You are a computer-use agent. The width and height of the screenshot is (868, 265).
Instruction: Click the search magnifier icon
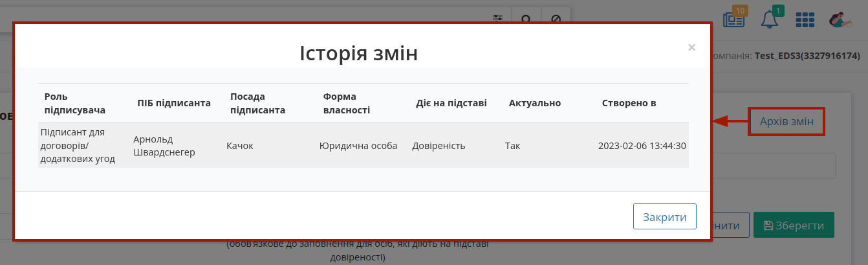coord(526,18)
